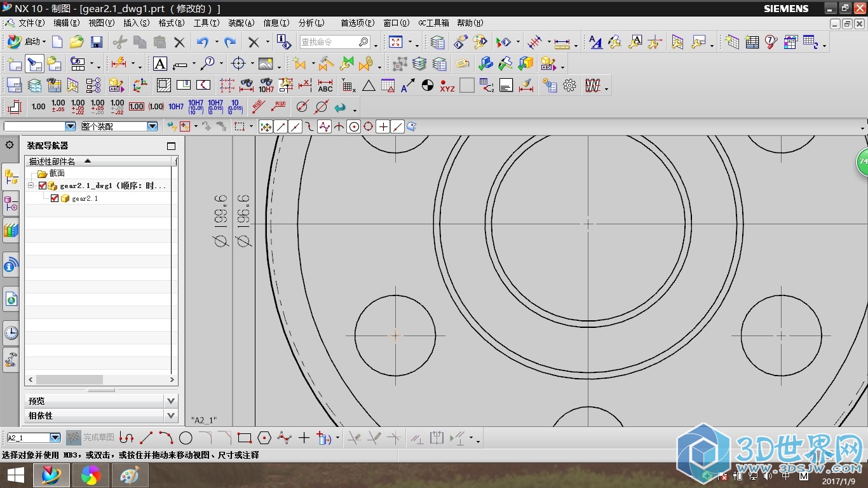Open a file with the folder icon

coord(77,42)
